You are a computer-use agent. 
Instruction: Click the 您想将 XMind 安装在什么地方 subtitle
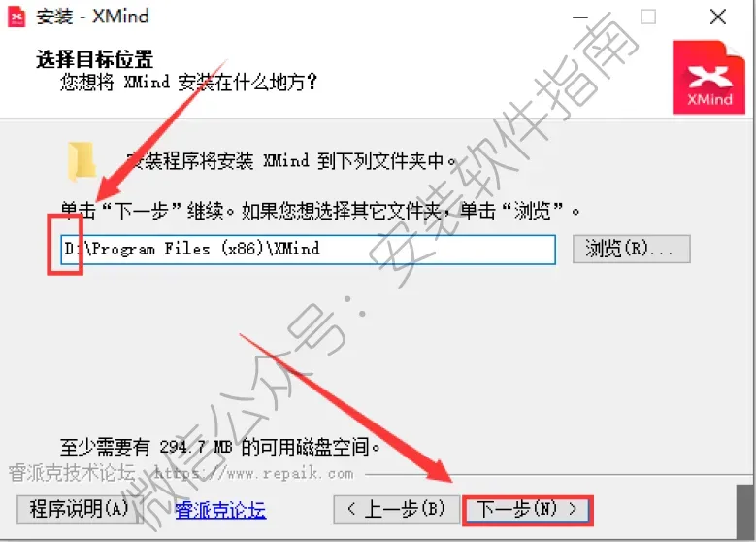(188, 82)
